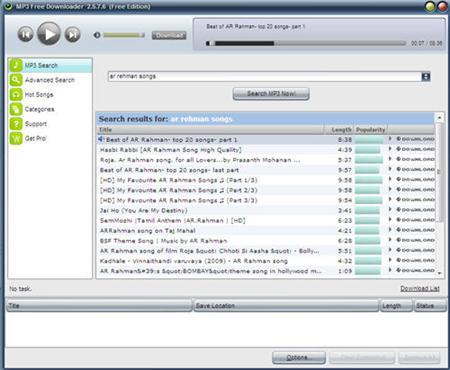
Task: Download 'My Favourite Songs Part 3/3'
Action: tap(415, 200)
